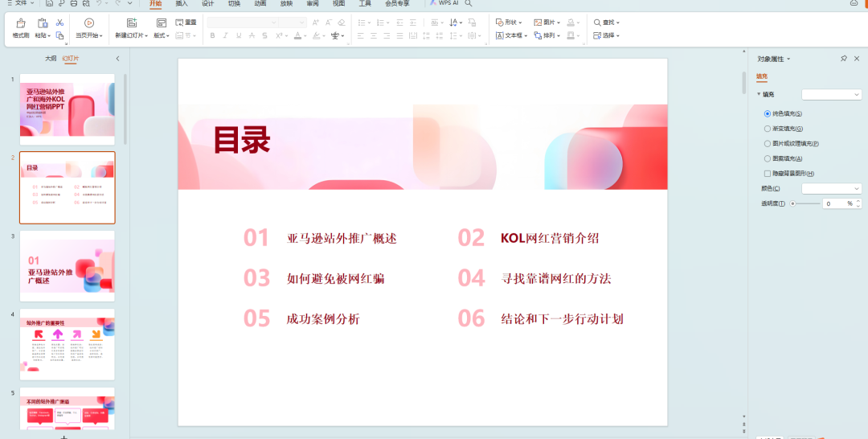
Task: Open the WPS AI button
Action: tap(444, 3)
